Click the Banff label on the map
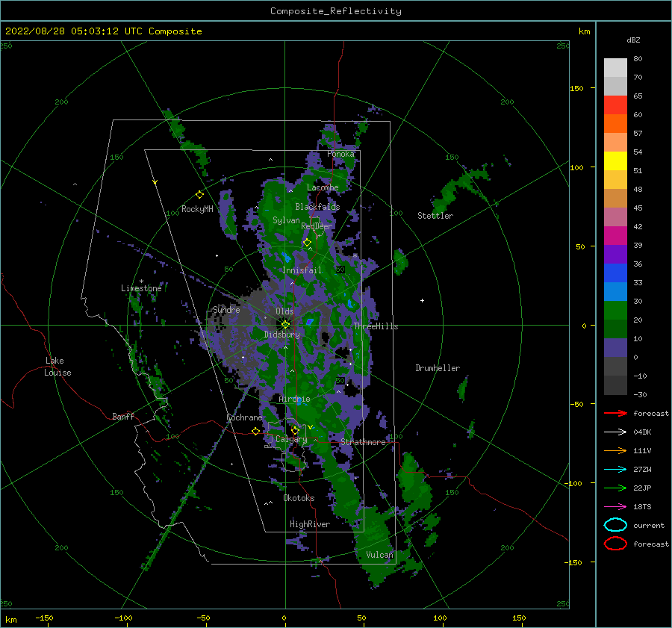 123,416
